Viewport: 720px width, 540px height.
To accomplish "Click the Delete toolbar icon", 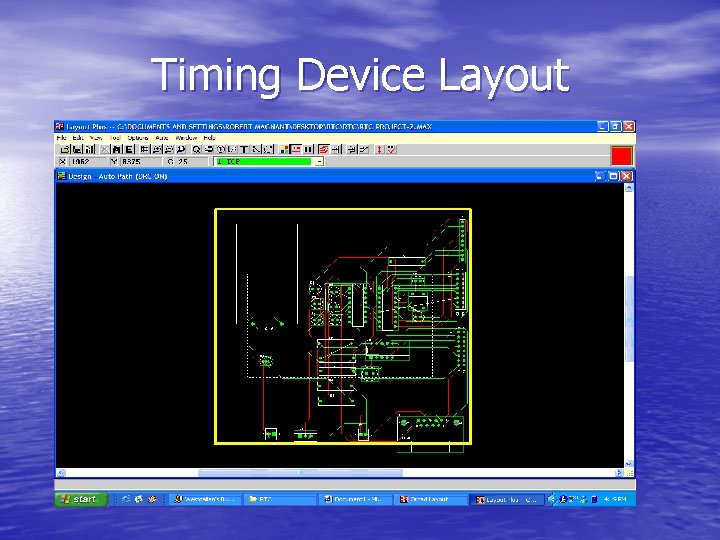I will (x=105, y=149).
